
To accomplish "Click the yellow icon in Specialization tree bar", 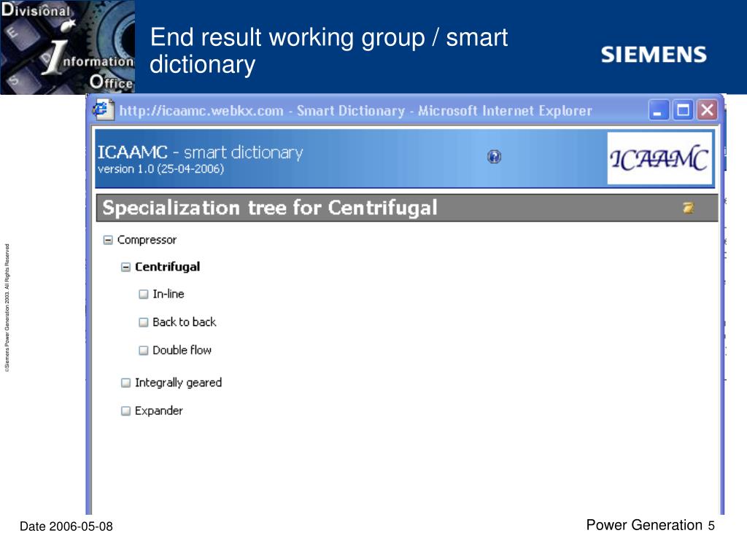I will coord(688,208).
